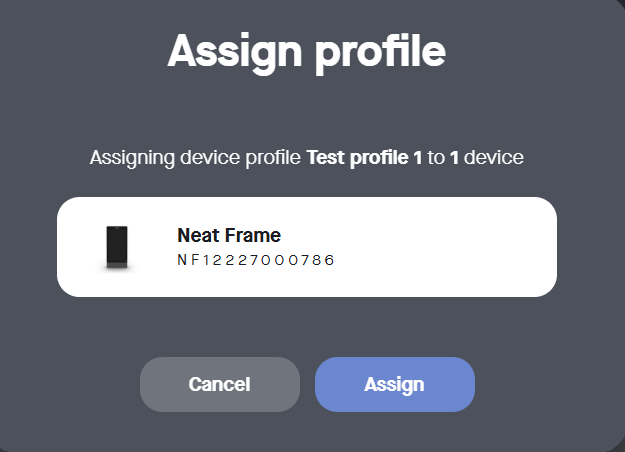Click the serial number NF12227000786

[255, 261]
